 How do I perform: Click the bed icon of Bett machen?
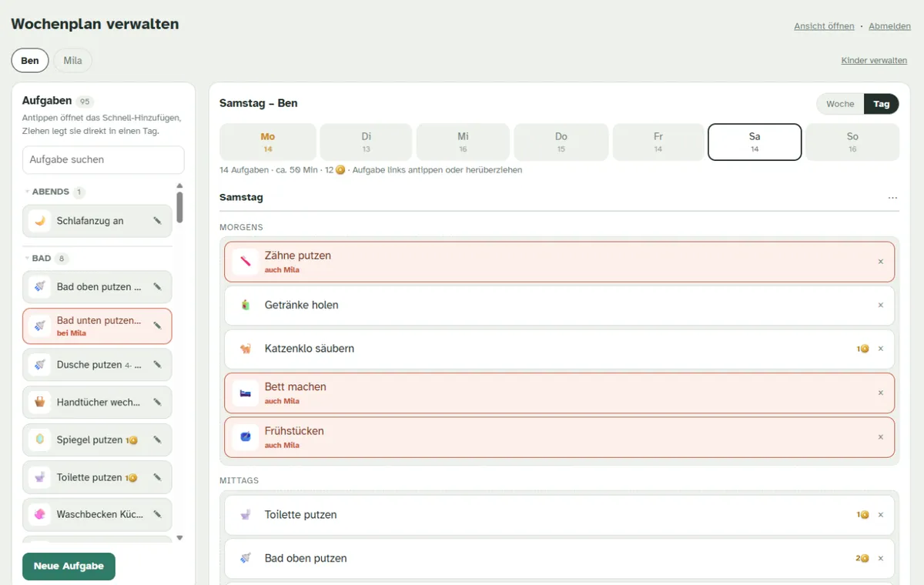pos(246,393)
